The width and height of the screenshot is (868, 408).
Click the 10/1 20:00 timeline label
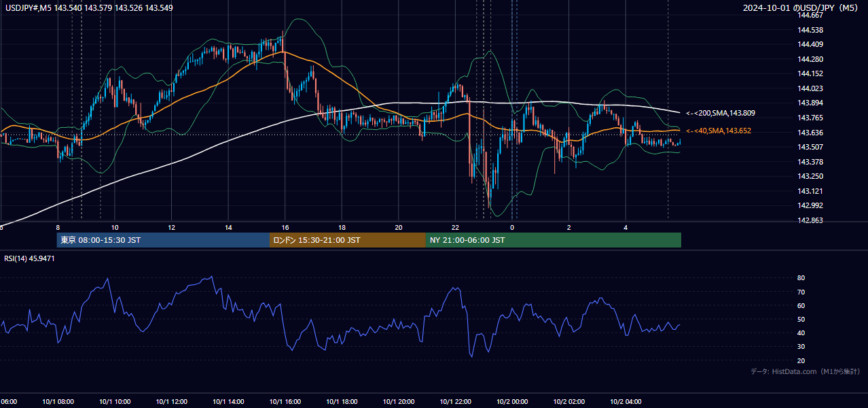coord(398,402)
